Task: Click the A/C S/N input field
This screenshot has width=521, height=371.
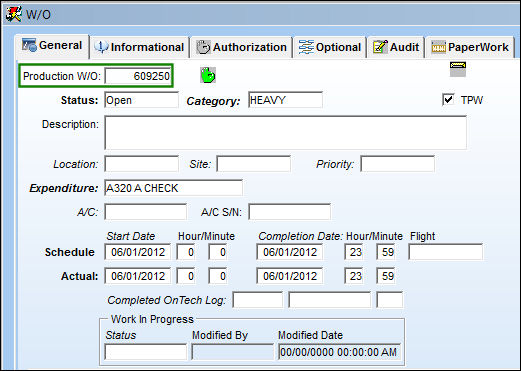Action: pos(290,212)
